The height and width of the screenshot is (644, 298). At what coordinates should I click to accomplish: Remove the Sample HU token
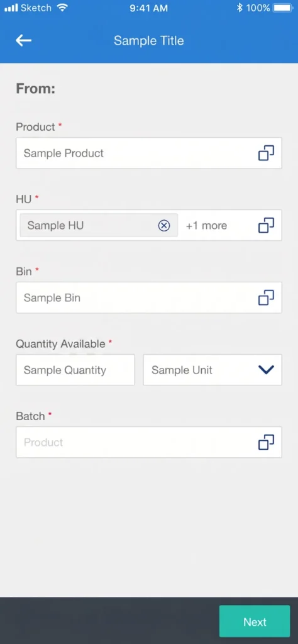click(164, 225)
